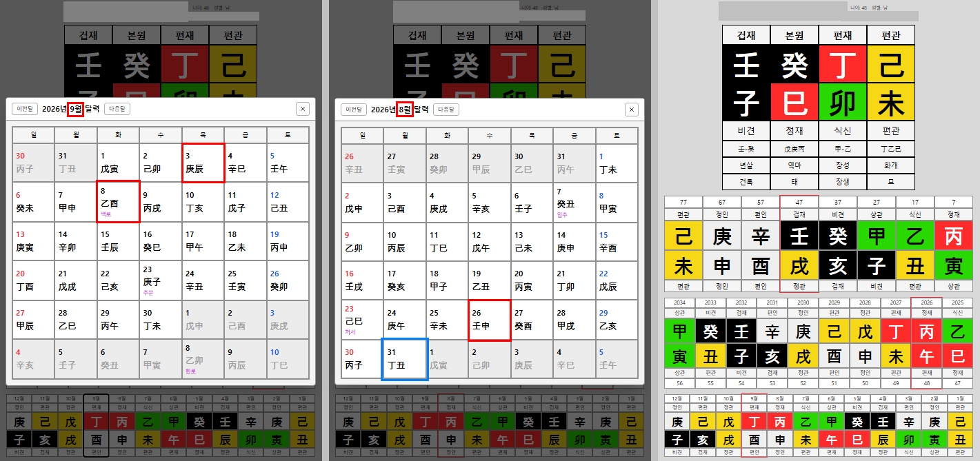Choose day 23 己巳 처서 in the 8월 calendar

click(x=363, y=319)
